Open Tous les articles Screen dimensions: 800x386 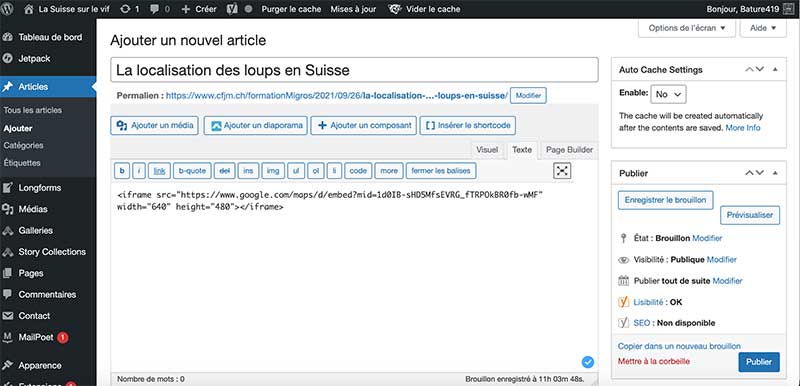tap(33, 110)
